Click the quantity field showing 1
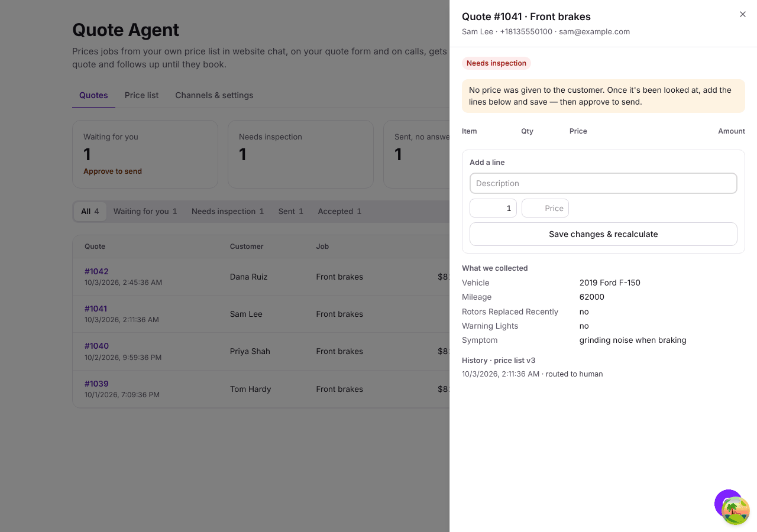 pos(493,208)
